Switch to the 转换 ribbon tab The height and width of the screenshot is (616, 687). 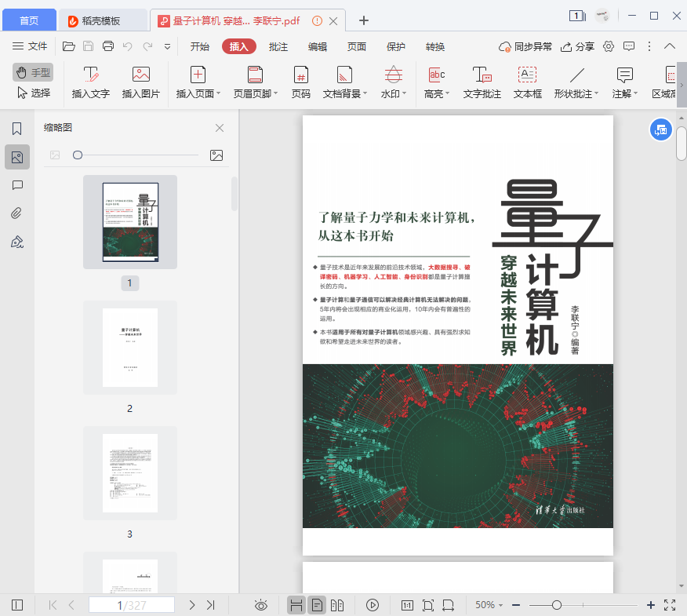tap(435, 46)
